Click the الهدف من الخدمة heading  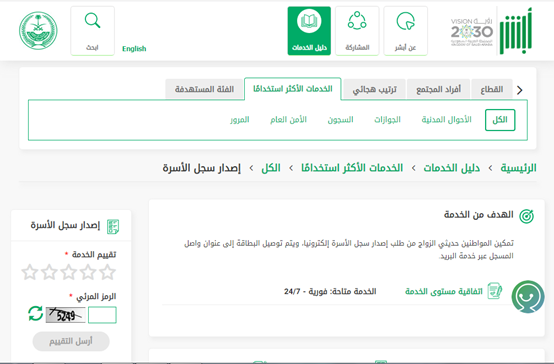point(478,215)
